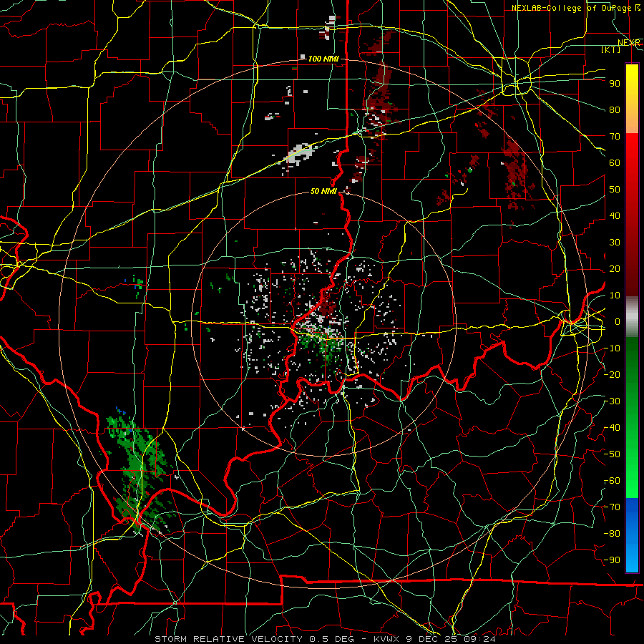Click the light blue -90 kt band of the scale

(632, 560)
